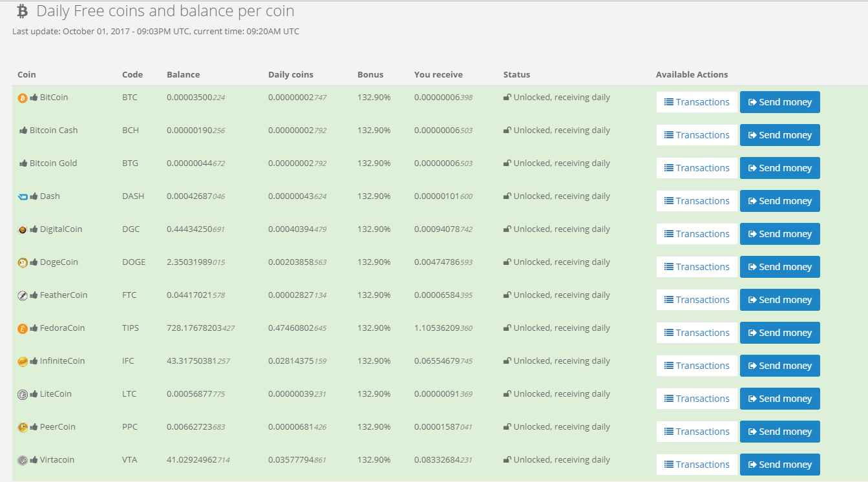
Task: Click the TIPS code cell
Action: pos(131,328)
